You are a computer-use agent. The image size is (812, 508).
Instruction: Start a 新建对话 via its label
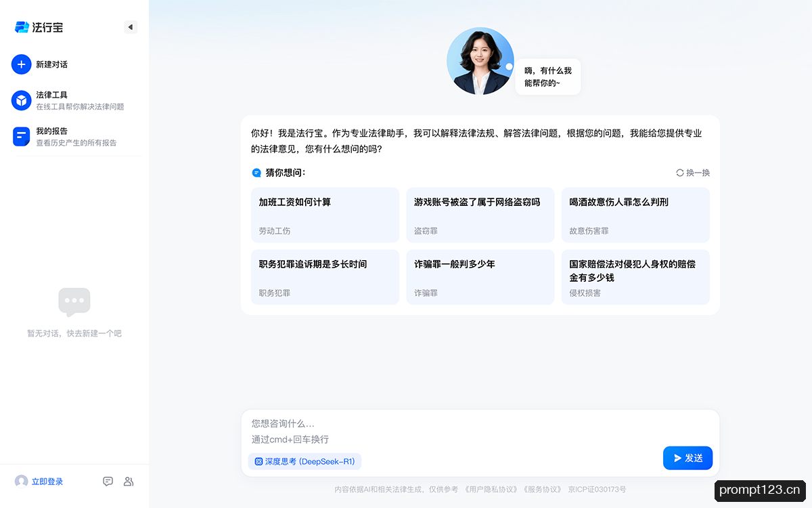[51, 64]
